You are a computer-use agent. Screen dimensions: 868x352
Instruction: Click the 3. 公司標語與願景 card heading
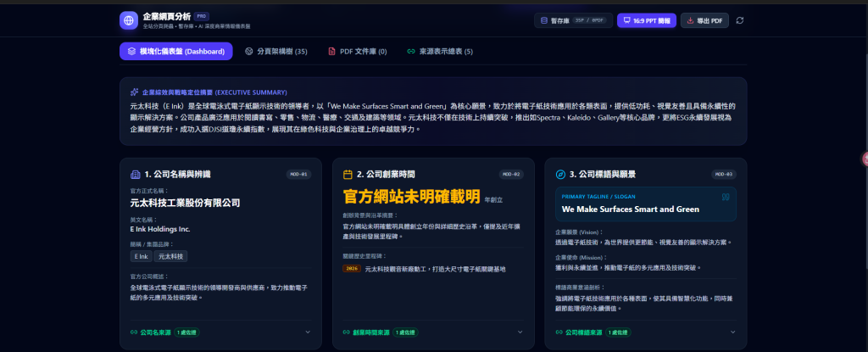[603, 175]
